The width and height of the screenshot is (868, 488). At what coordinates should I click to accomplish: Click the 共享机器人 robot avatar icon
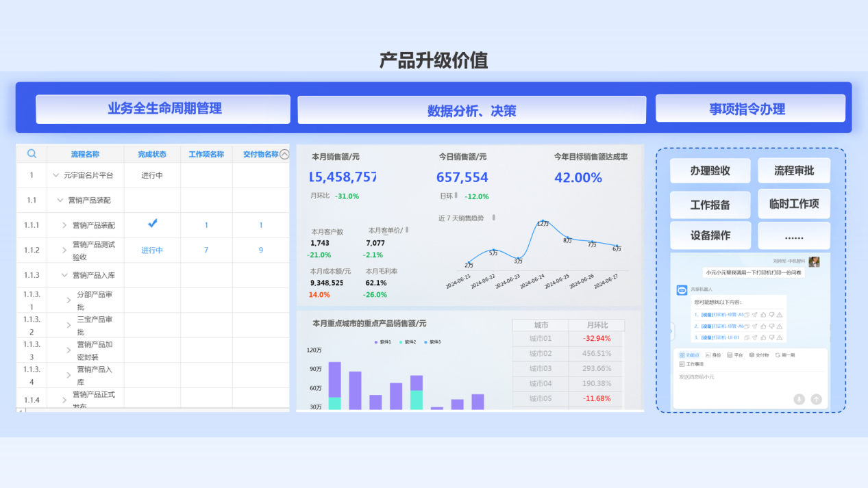tap(682, 290)
